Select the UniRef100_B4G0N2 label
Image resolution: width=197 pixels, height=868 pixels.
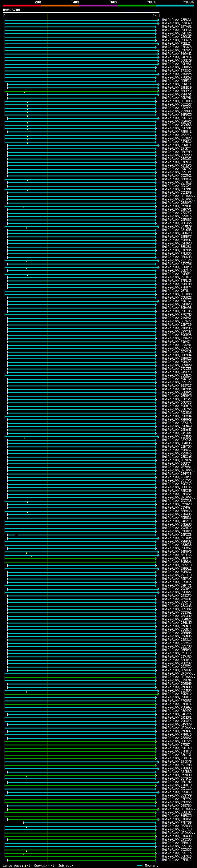(176, 54)
